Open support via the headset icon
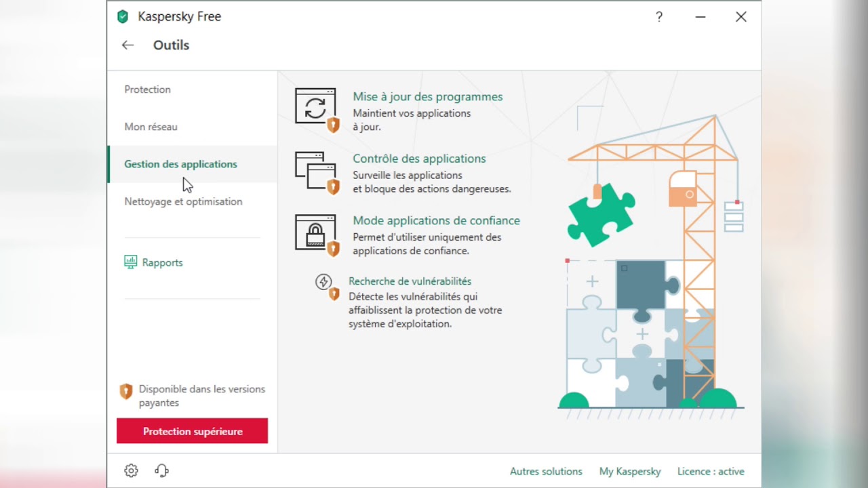This screenshot has width=868, height=488. pyautogui.click(x=161, y=471)
